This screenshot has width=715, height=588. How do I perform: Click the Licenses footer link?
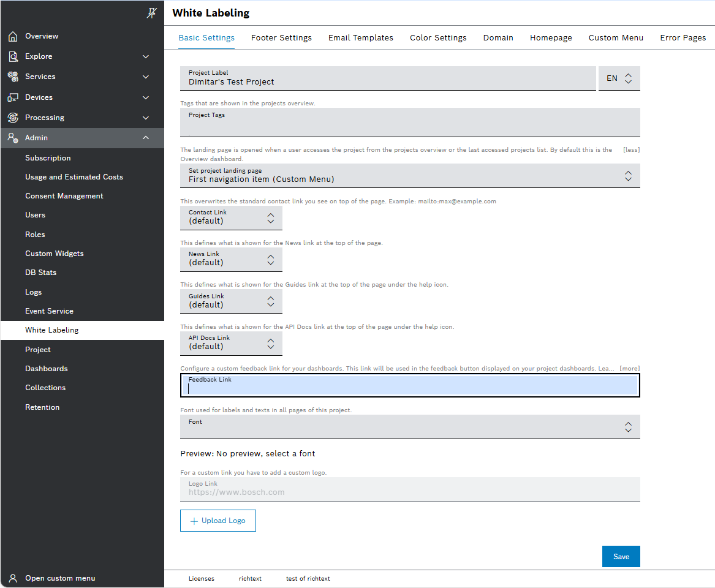201,579
